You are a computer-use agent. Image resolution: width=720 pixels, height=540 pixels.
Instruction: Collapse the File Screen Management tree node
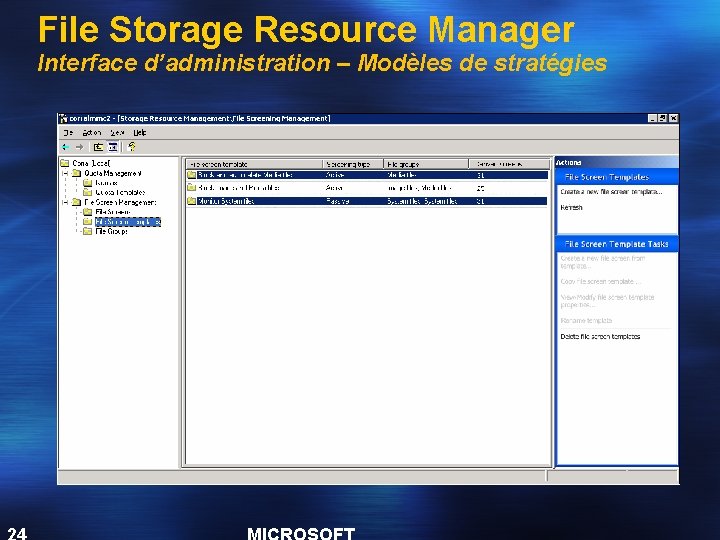[65, 202]
